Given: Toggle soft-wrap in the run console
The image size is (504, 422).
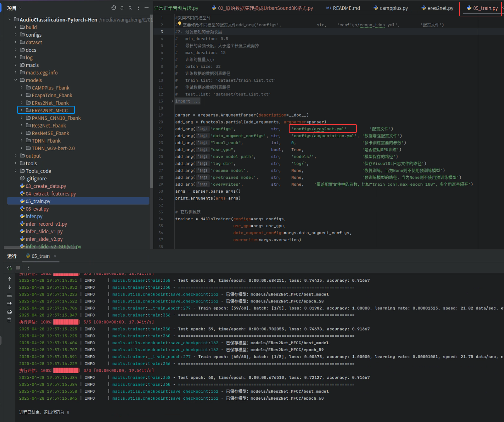Looking at the screenshot, I should 10,295.
